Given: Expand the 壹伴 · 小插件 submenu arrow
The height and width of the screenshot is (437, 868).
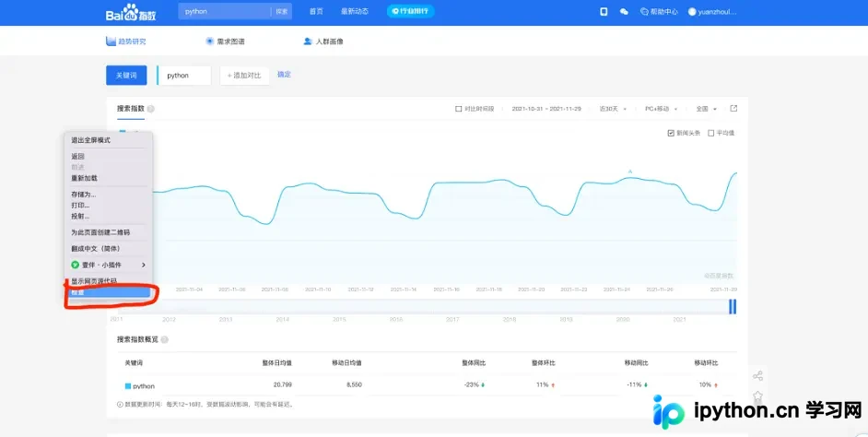Looking at the screenshot, I should 144,265.
